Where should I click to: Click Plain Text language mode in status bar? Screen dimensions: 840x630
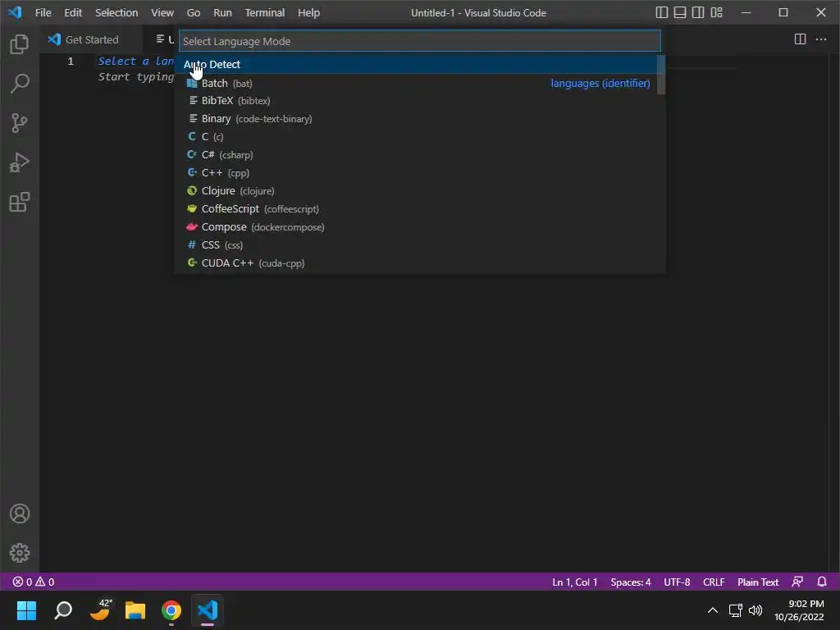click(x=757, y=582)
